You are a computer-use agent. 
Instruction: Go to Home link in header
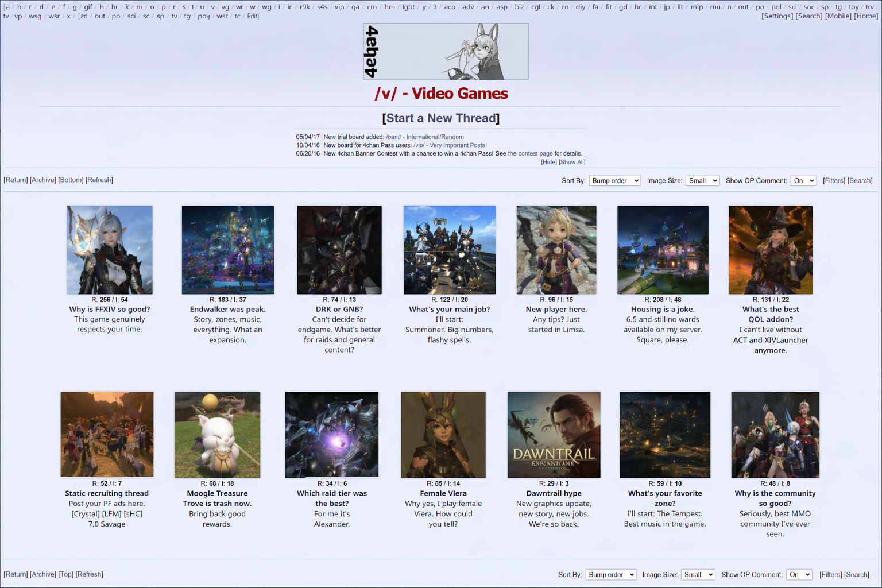(866, 16)
